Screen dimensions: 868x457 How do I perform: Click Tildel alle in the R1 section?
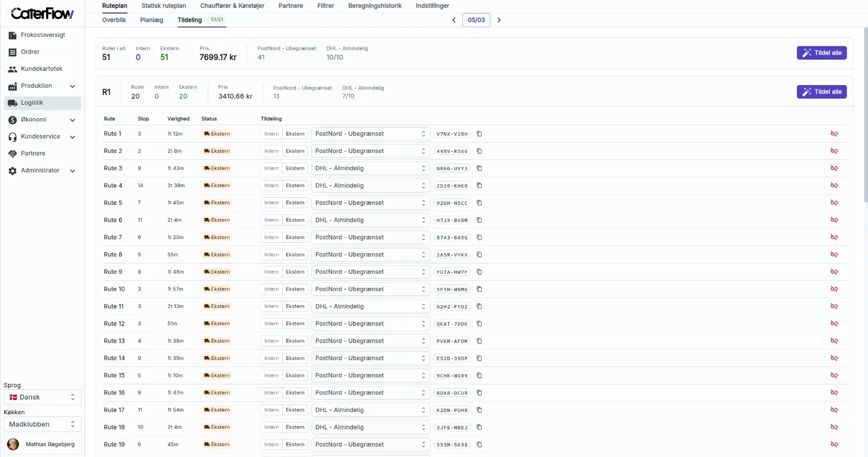(x=821, y=92)
